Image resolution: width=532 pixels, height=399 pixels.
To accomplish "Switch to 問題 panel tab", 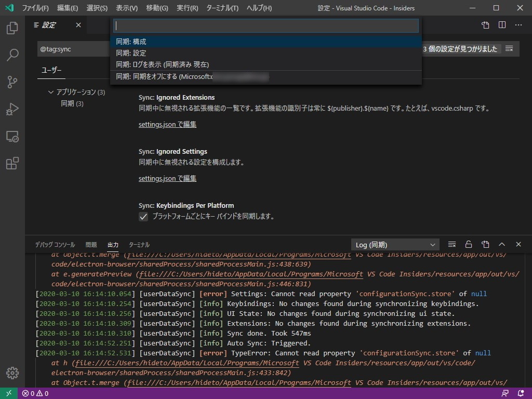I will point(91,245).
